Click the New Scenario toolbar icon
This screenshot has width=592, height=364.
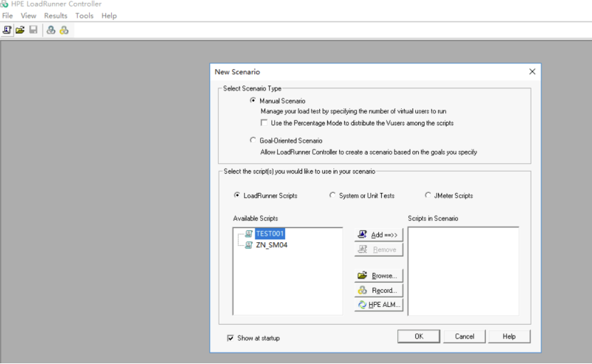[x=7, y=30]
